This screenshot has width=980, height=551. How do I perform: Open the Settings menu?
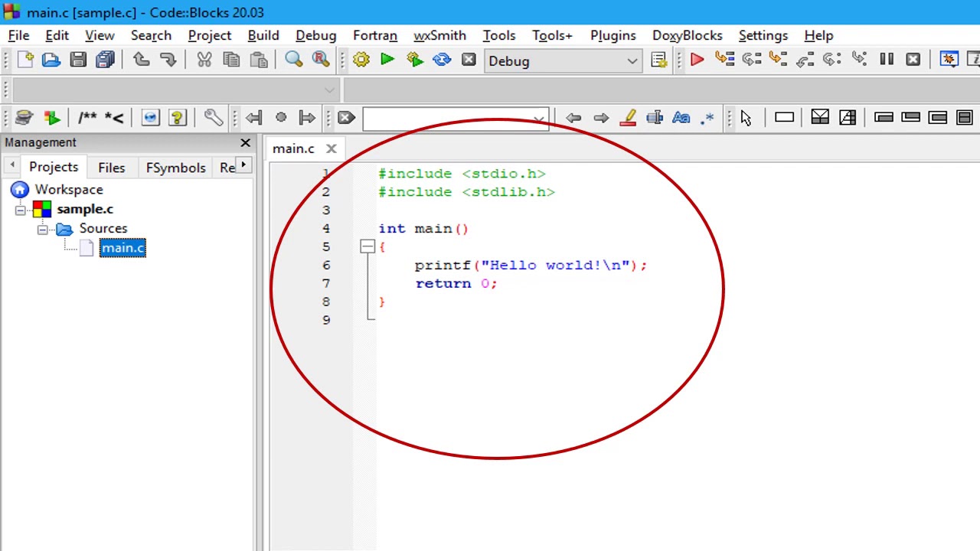tap(763, 35)
